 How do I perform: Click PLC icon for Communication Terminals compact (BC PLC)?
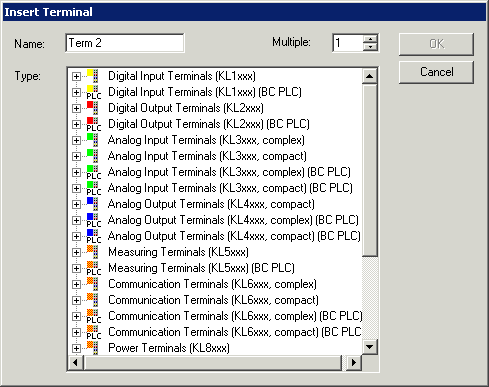[x=93, y=332]
